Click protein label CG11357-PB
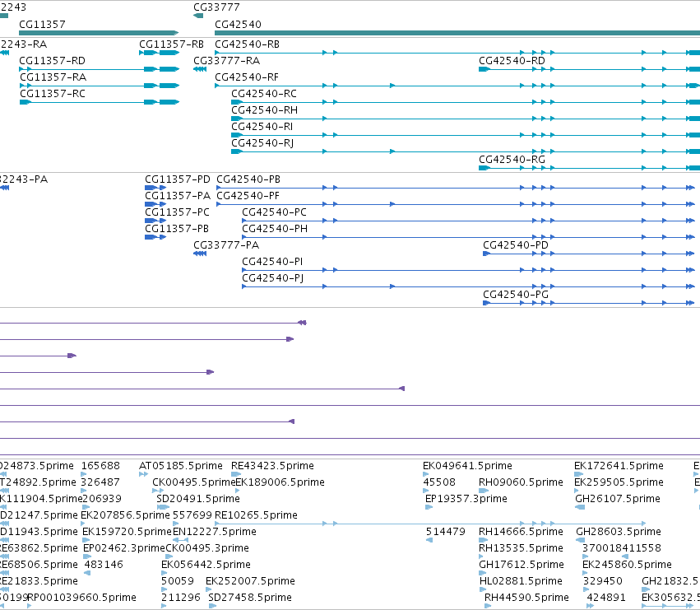This screenshot has height=610, width=700. [177, 229]
